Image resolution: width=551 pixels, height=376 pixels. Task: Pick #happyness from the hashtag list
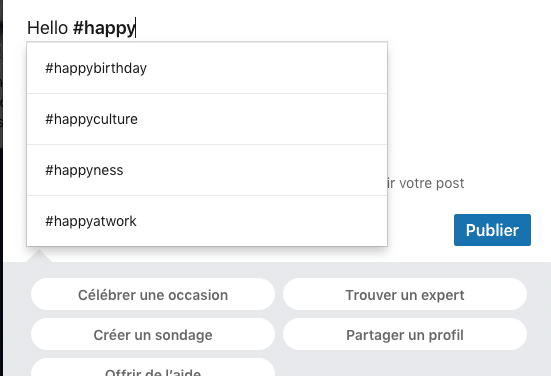(207, 170)
